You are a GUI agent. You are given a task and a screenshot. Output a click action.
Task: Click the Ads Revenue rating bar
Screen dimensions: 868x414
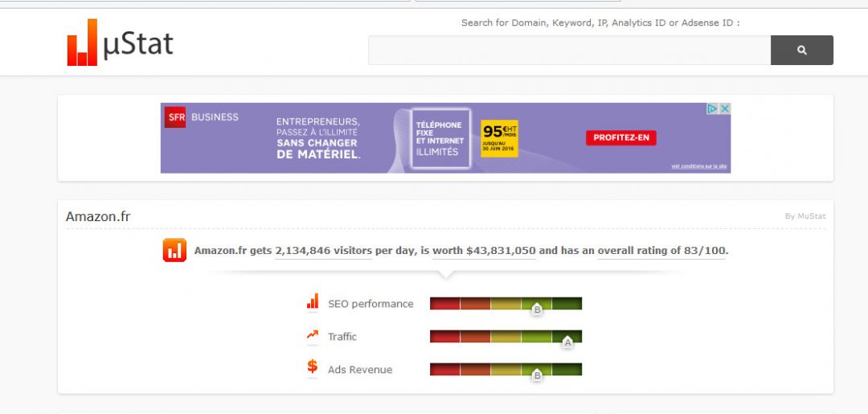506,369
